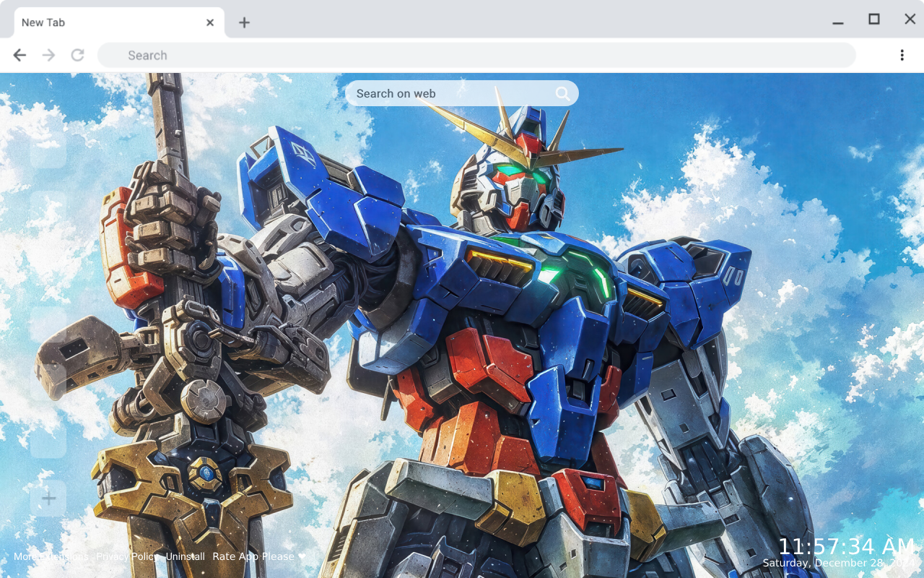This screenshot has height=578, width=924.
Task: Click the Uninstall link
Action: [x=186, y=556]
